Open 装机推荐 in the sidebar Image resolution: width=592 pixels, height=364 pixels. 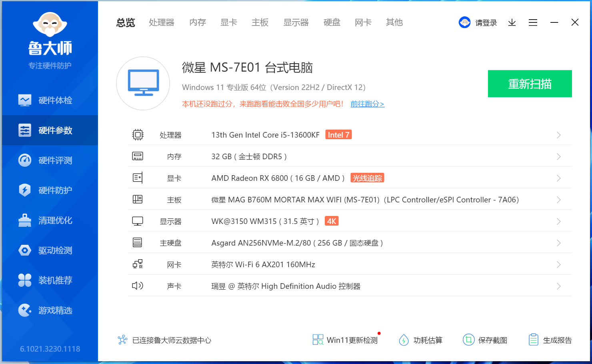[50, 280]
